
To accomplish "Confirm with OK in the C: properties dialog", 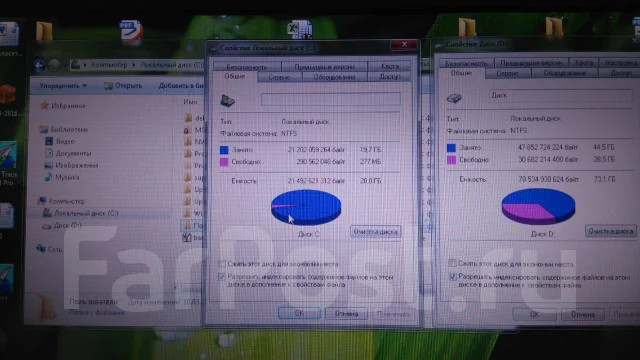I will [299, 313].
